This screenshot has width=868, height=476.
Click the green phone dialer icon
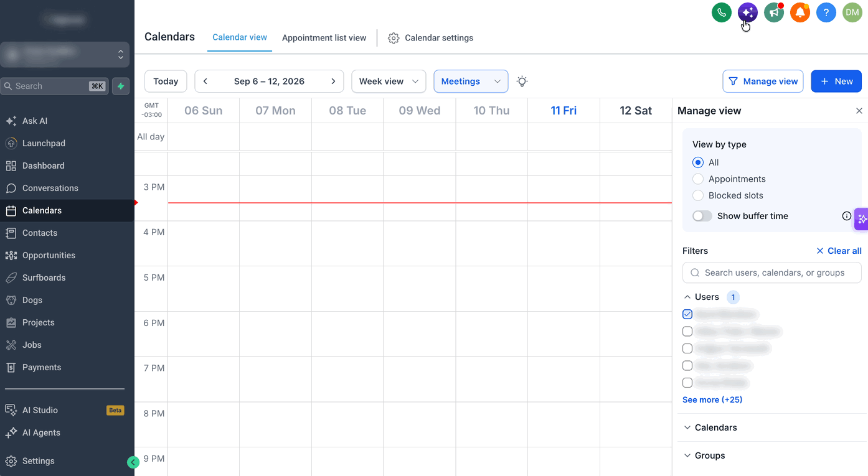[x=722, y=12]
